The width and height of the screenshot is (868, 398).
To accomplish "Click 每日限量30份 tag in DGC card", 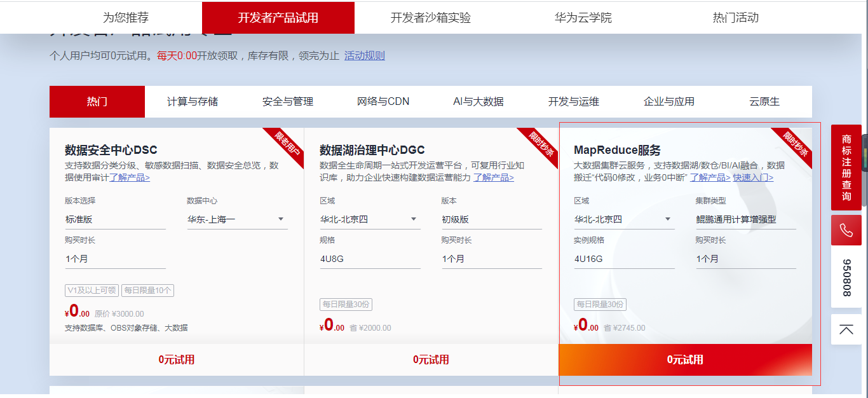I will [346, 305].
